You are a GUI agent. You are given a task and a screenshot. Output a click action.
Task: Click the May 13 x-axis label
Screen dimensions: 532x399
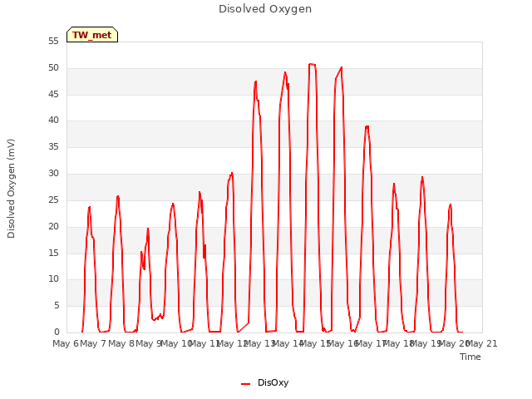pyautogui.click(x=259, y=343)
